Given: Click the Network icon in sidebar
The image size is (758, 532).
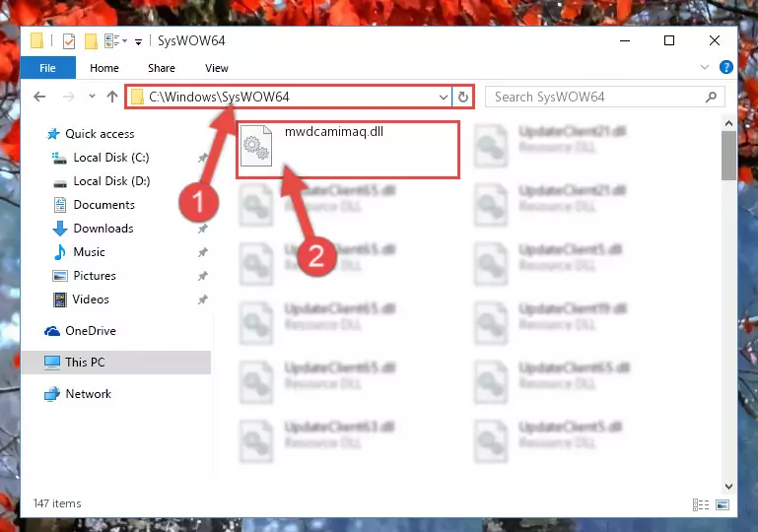Looking at the screenshot, I should [x=52, y=394].
